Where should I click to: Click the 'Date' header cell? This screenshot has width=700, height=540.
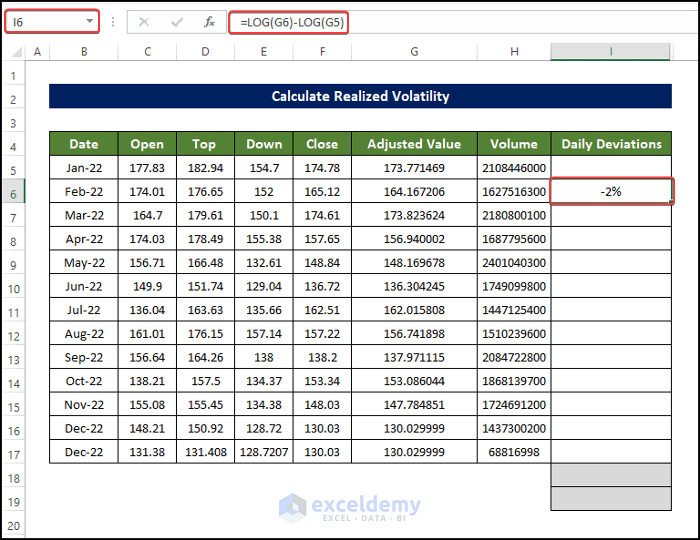[x=84, y=144]
